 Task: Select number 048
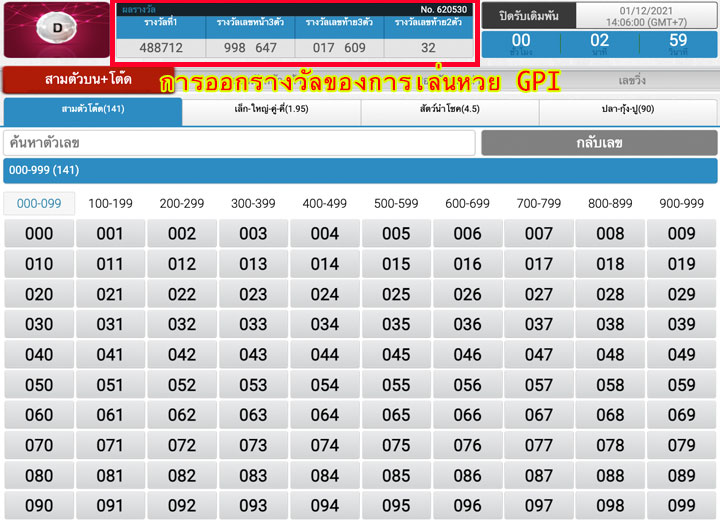(610, 355)
